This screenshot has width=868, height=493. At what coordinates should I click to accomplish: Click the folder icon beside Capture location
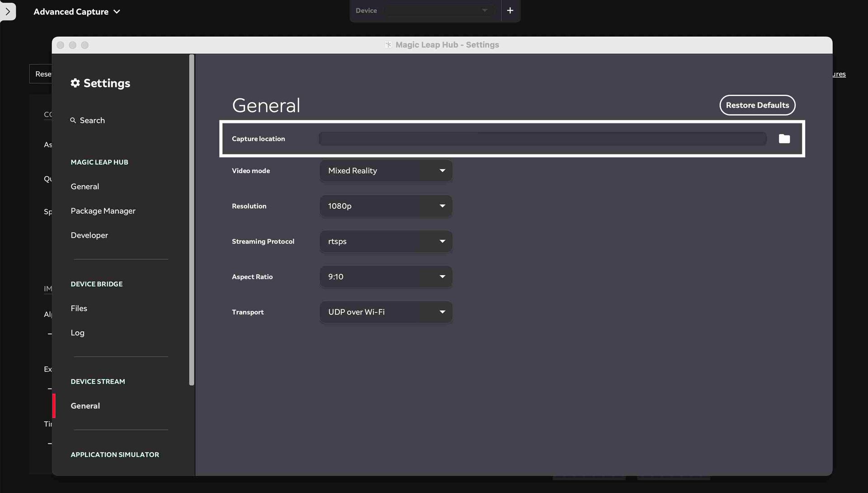coord(784,139)
